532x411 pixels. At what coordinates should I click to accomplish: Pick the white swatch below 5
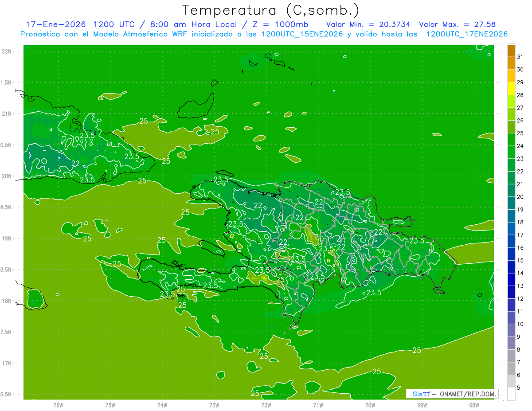click(511, 394)
